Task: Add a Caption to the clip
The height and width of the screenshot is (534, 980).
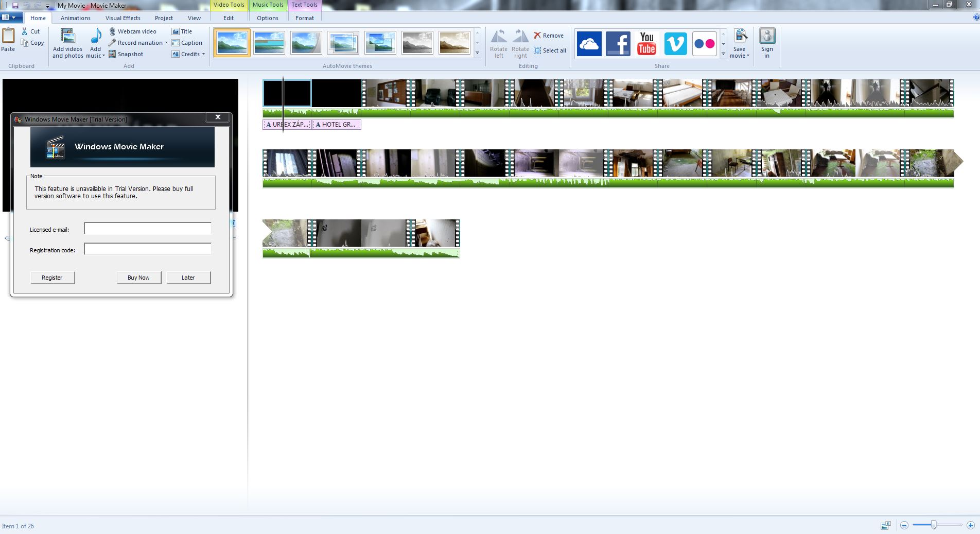Action: [x=187, y=43]
